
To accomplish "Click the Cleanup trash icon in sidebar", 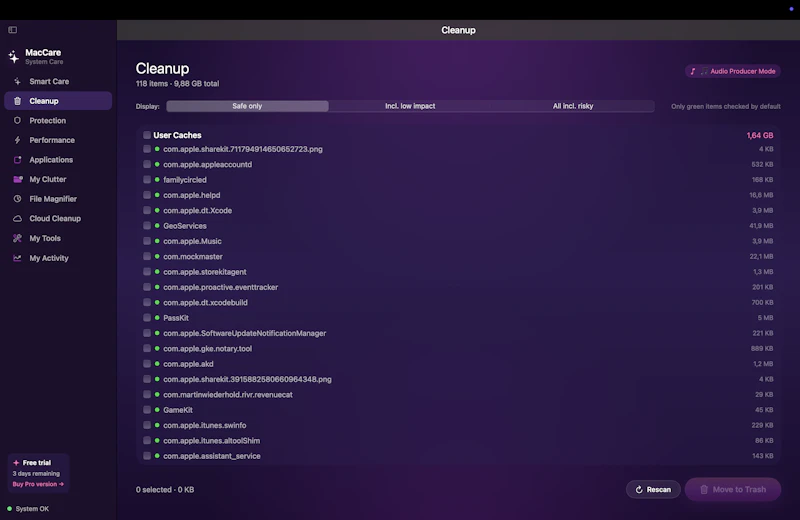I will (x=17, y=101).
